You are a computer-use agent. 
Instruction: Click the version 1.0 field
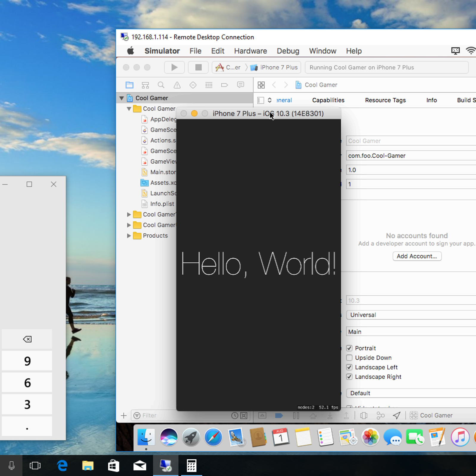(x=411, y=170)
